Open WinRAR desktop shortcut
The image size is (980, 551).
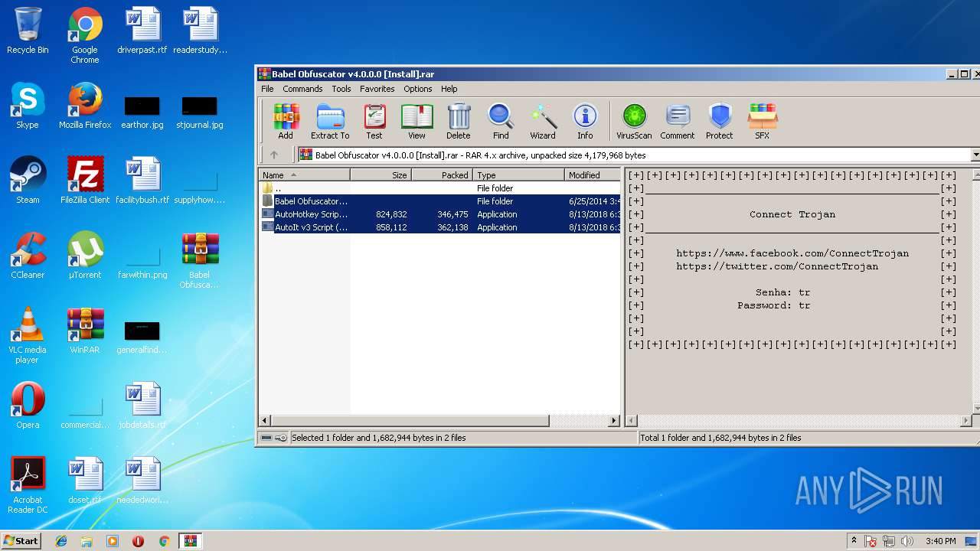[x=85, y=331]
